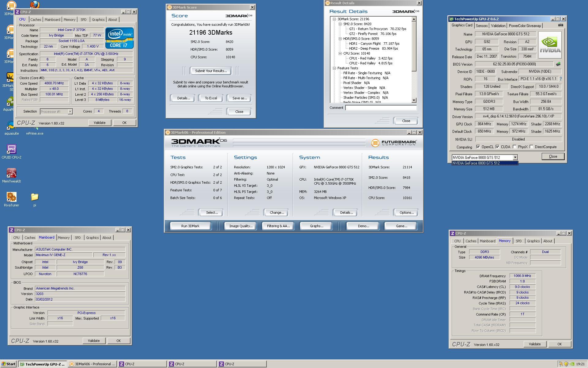Collapse the 3DMark Score: 21196 tree node
This screenshot has width=588, height=368.
[334, 19]
